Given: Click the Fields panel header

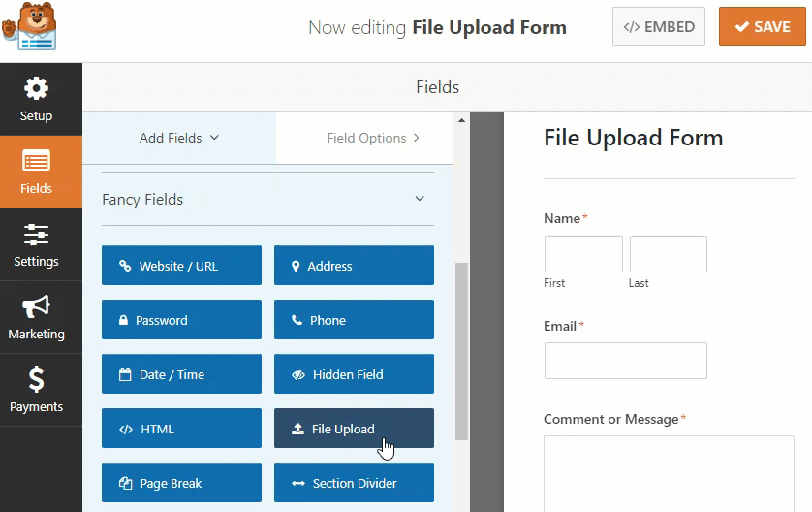Looking at the screenshot, I should (438, 87).
